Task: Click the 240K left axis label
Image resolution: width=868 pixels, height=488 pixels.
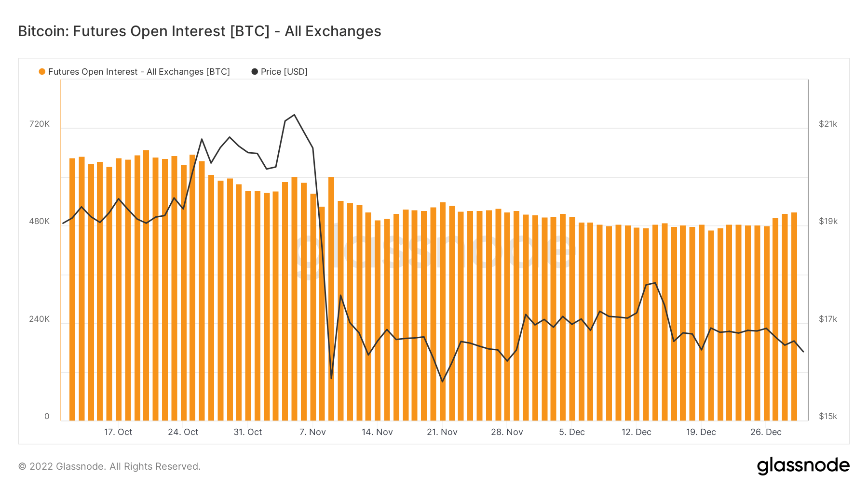Action: [x=40, y=319]
